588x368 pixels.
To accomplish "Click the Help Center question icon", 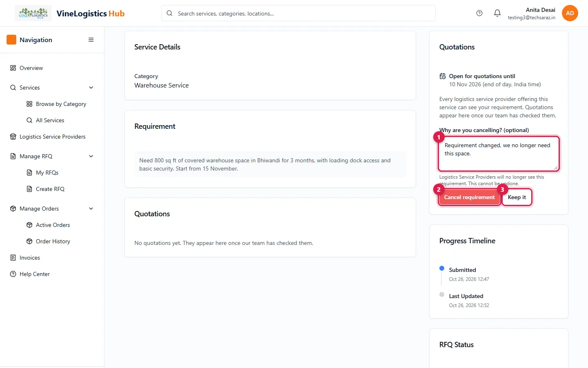I will coord(13,274).
